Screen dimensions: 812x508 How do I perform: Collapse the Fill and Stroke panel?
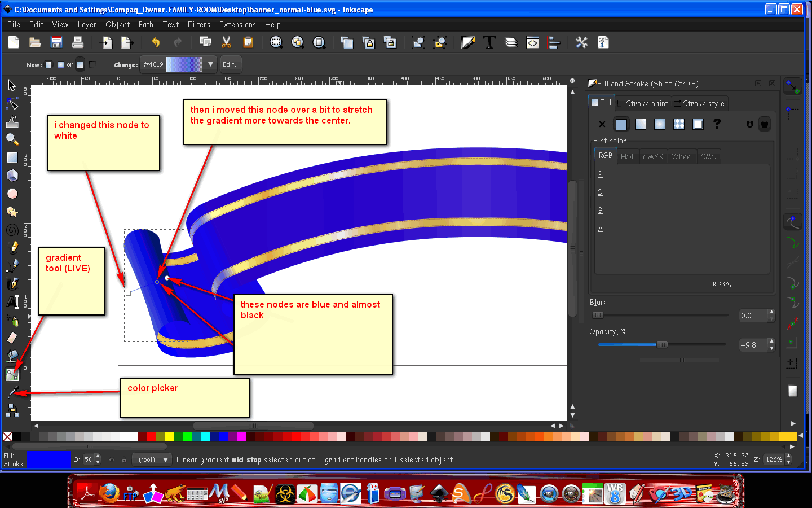coord(758,84)
